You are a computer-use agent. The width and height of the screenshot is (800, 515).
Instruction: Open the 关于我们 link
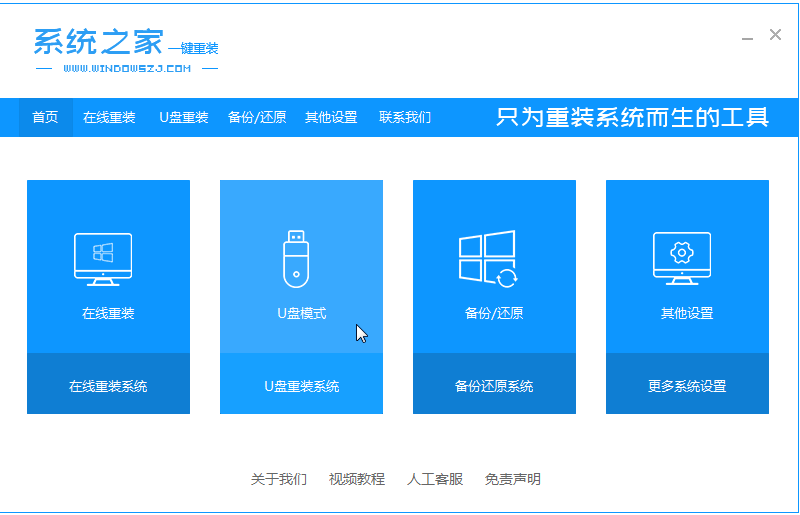coord(278,479)
